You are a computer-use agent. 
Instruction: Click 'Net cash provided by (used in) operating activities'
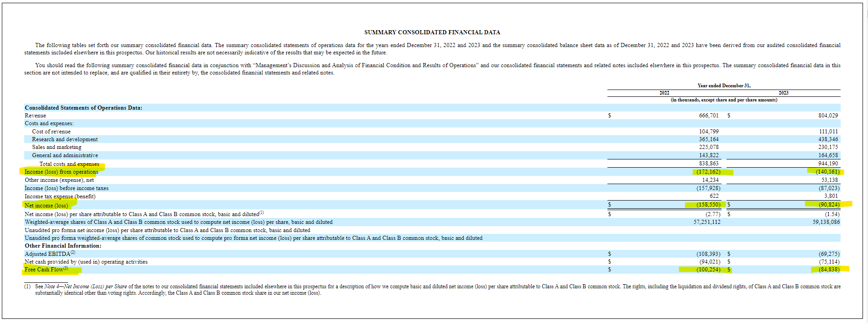[x=86, y=262]
